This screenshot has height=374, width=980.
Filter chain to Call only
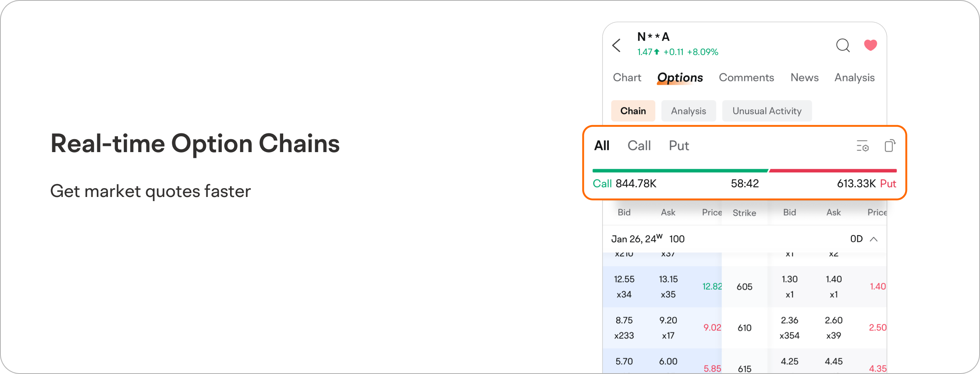pyautogui.click(x=639, y=146)
